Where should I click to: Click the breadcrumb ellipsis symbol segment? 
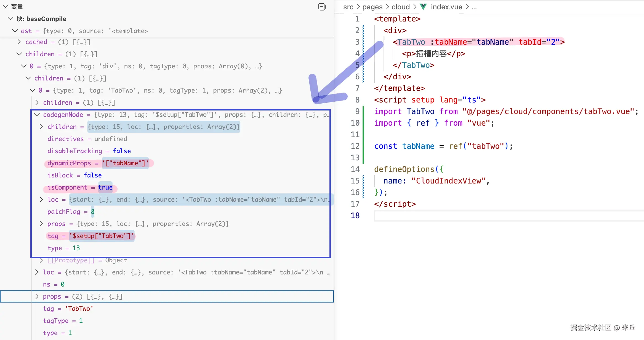[474, 7]
